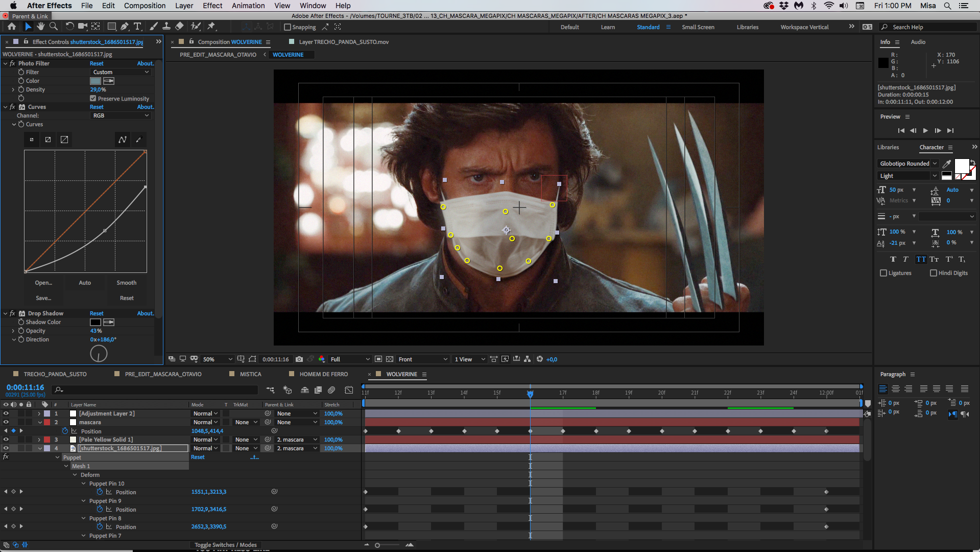980x552 pixels.
Task: Go to the Home screen icon
Action: pyautogui.click(x=12, y=27)
